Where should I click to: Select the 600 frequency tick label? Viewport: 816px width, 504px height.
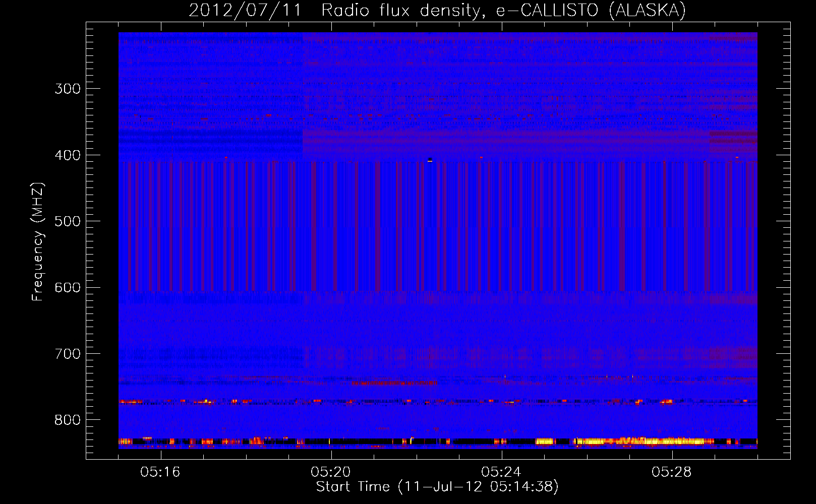click(68, 288)
